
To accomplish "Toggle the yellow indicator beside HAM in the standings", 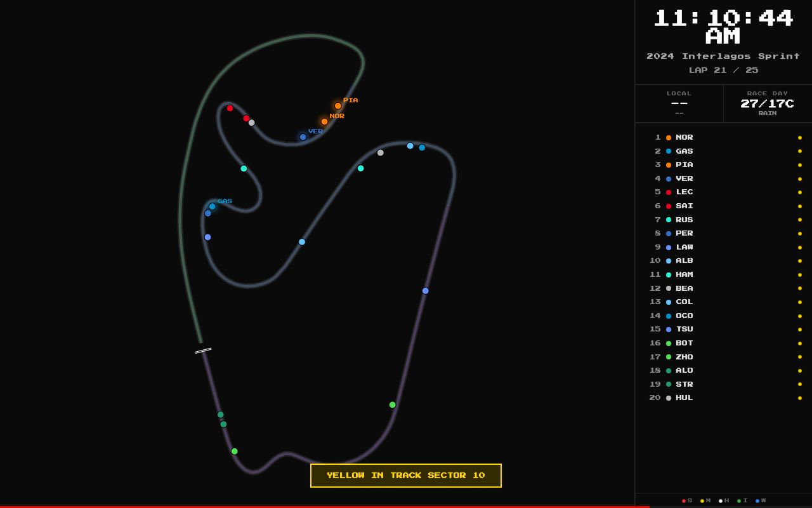I will point(799,275).
